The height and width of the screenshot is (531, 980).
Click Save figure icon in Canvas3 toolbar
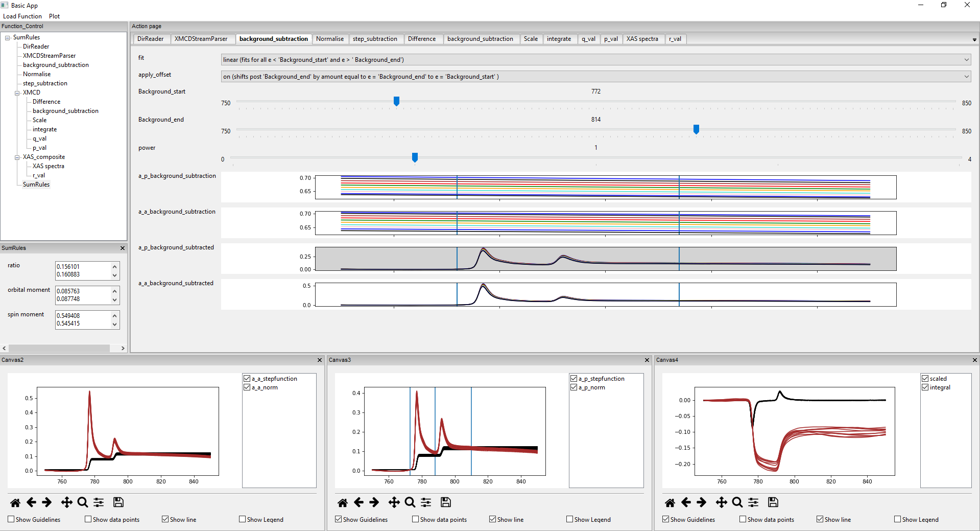[446, 502]
